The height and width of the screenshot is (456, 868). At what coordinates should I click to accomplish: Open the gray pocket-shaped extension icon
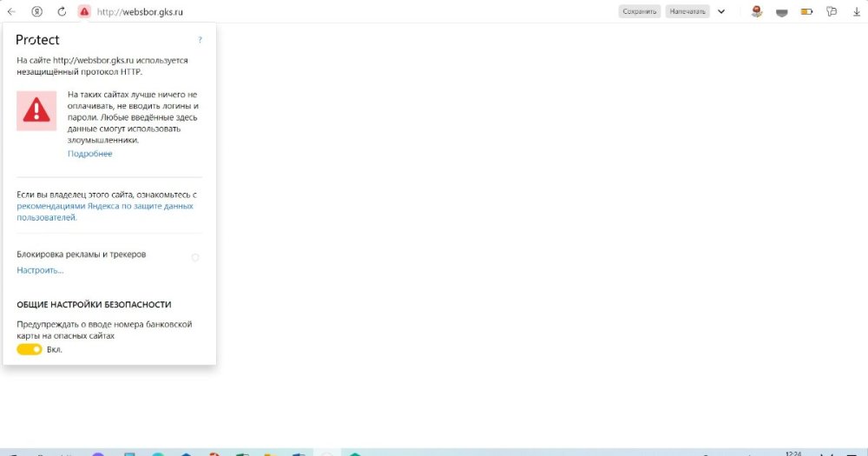pyautogui.click(x=782, y=12)
